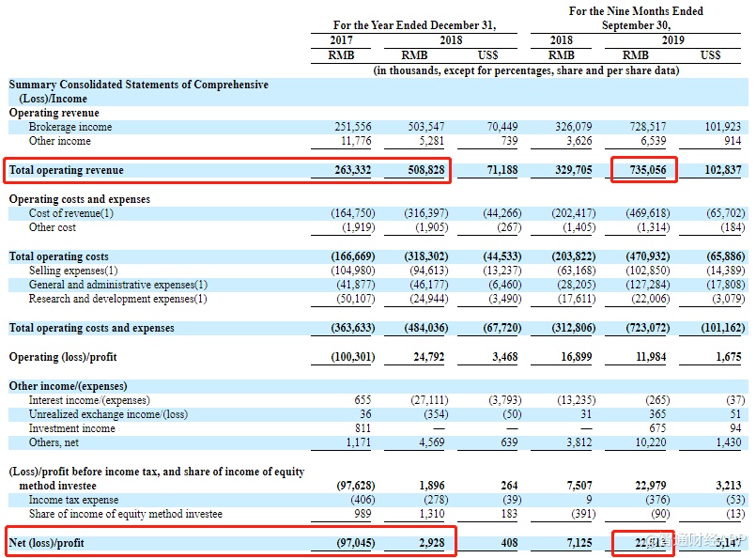Viewport: 756px width, 558px height.
Task: Select the highlighted 735,056 revenue value
Action: (x=643, y=170)
